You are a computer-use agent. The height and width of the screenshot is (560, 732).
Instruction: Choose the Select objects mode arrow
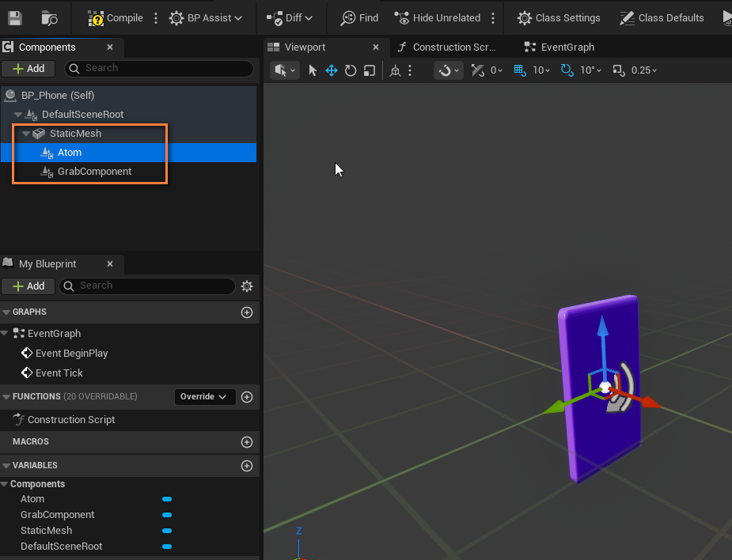click(313, 70)
